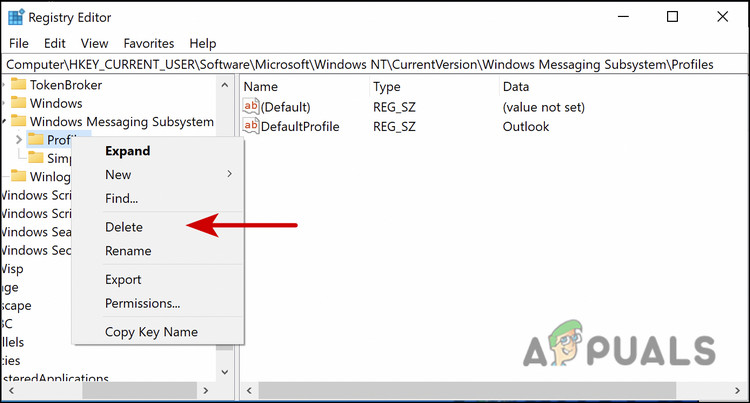Click tree pane scroll up arrow
Viewport: 750px width, 403px height.
(225, 85)
